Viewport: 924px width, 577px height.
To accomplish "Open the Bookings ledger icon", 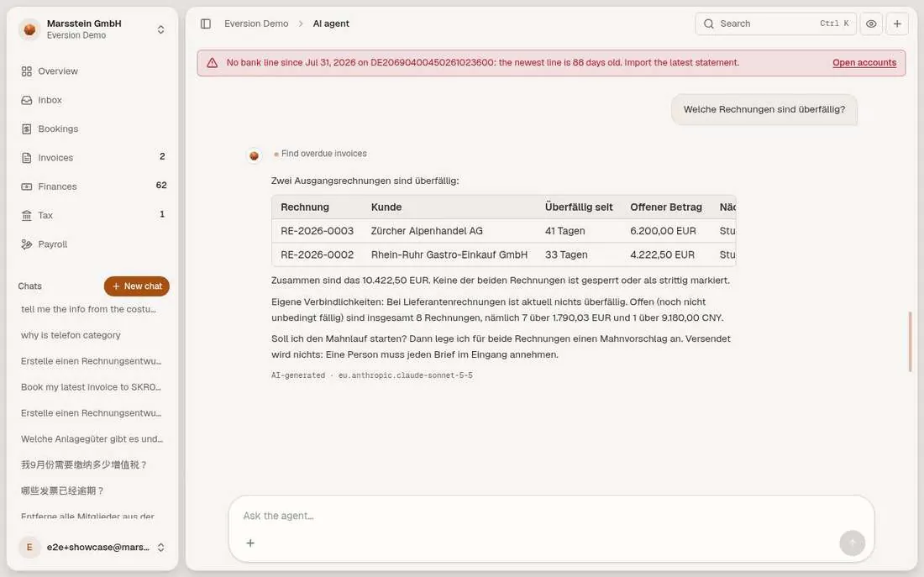I will pos(27,129).
